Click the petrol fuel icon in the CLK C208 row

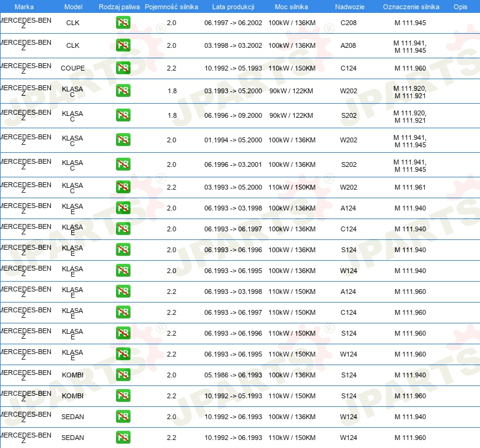pyautogui.click(x=123, y=23)
